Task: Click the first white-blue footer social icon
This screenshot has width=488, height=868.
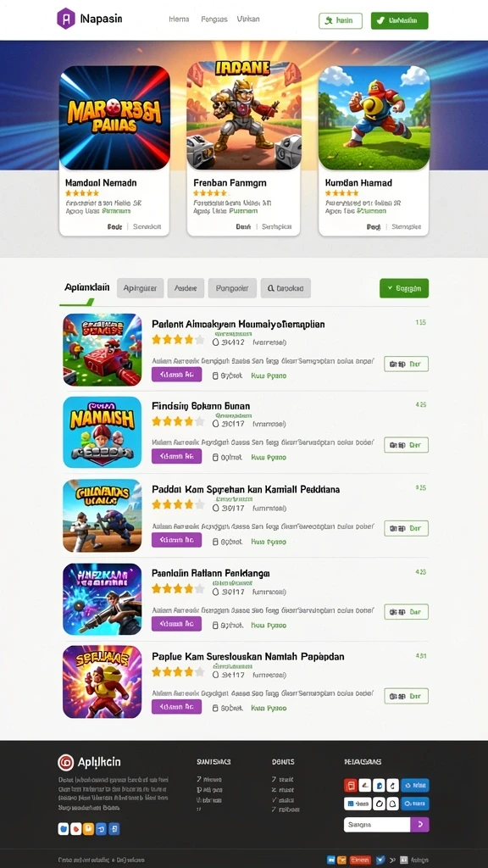Action: point(64,829)
